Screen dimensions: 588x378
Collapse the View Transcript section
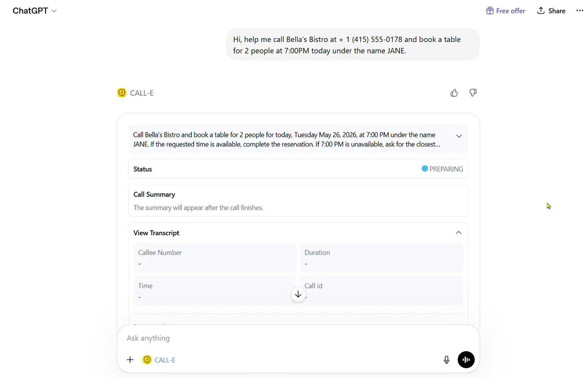458,233
